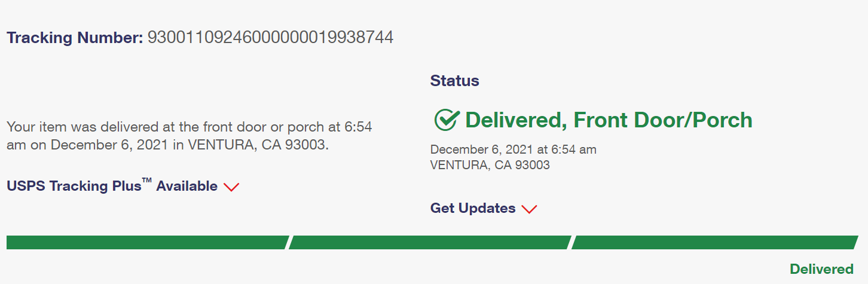Click the slanted divider between second and third progress segments
Image resolution: width=868 pixels, height=284 pixels.
[x=571, y=242]
